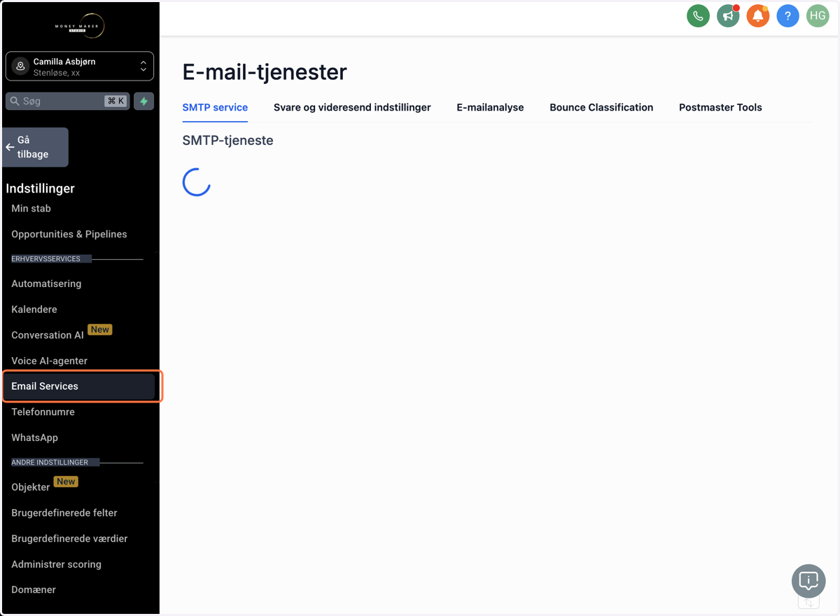Open the megaphone announcements icon

[728, 15]
